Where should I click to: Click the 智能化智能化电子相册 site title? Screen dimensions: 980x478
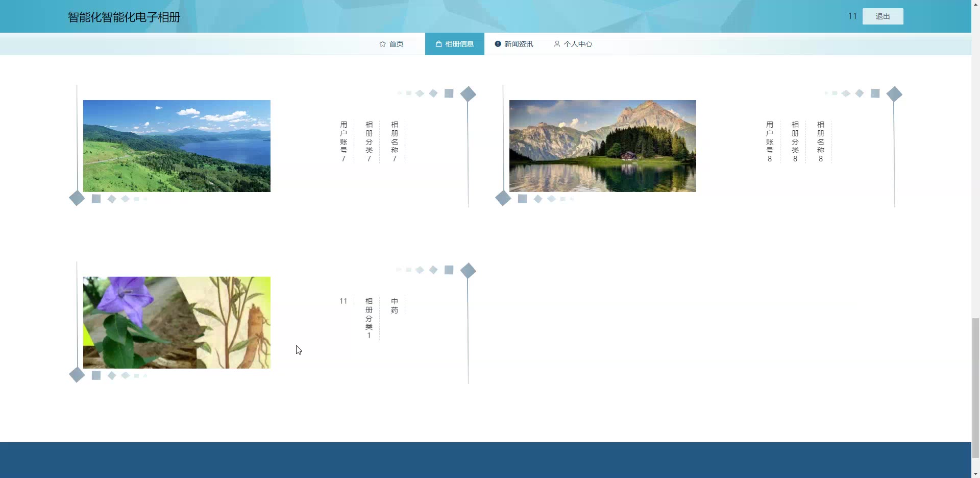(x=124, y=17)
